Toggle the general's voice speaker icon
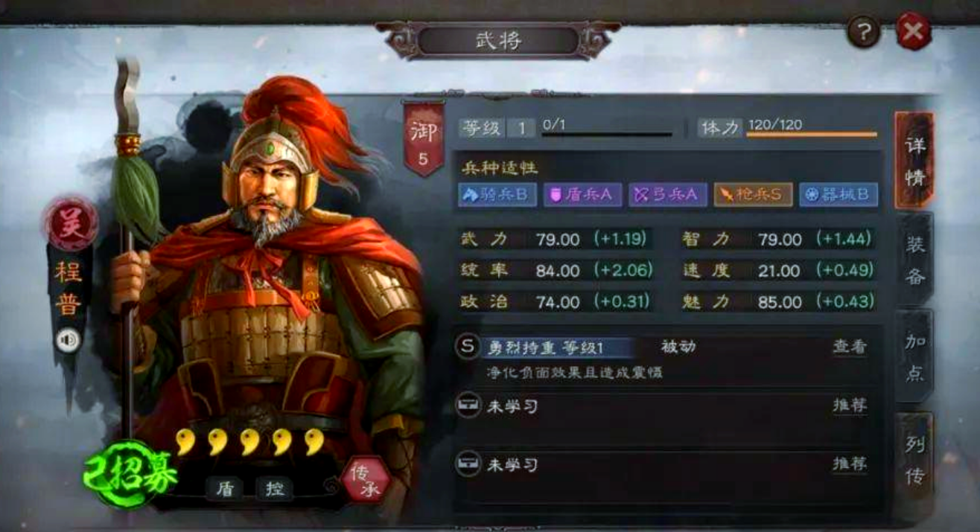 68,341
